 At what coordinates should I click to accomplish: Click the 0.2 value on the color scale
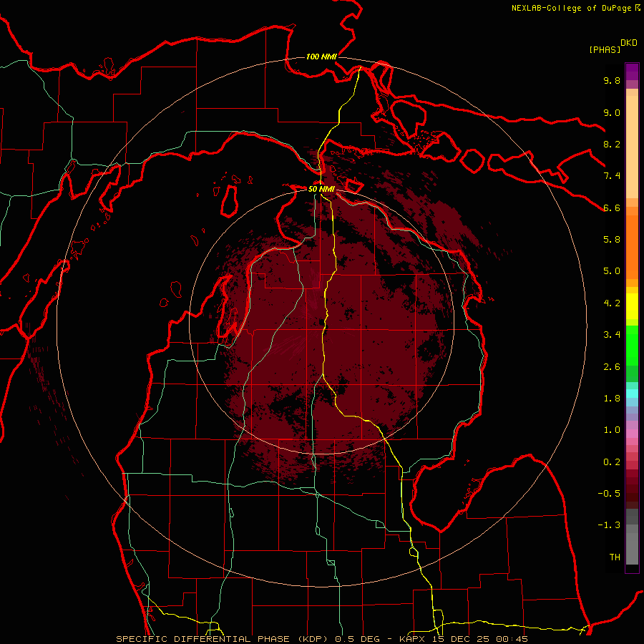(612, 462)
